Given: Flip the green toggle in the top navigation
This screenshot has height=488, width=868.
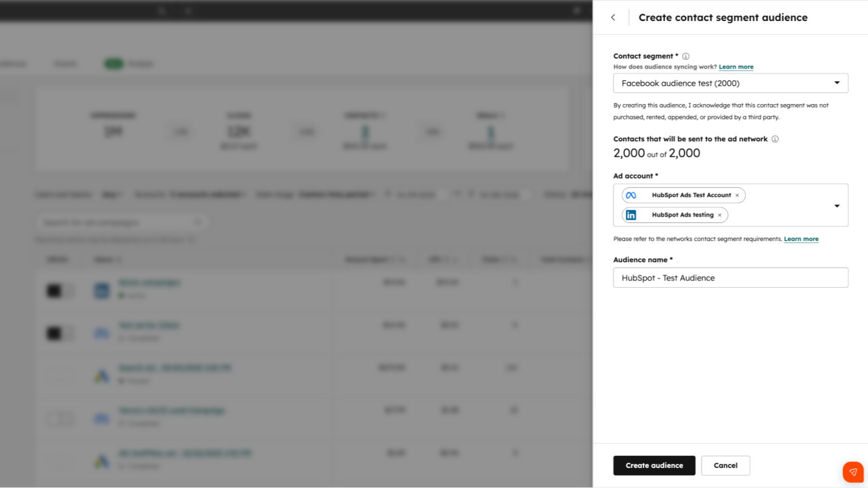Looking at the screenshot, I should [x=113, y=63].
